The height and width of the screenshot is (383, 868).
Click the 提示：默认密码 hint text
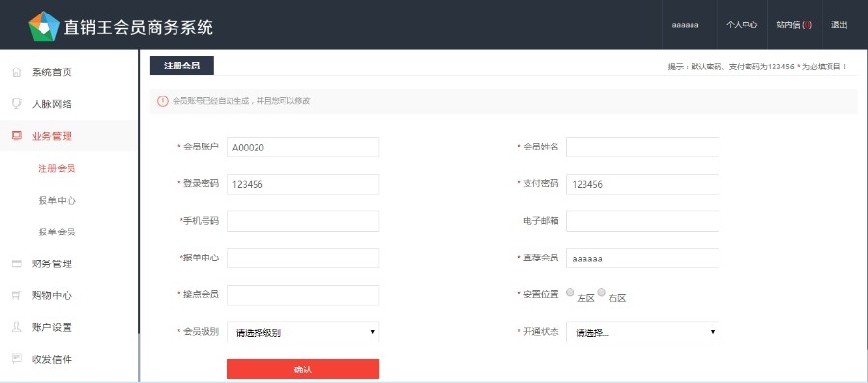[x=757, y=67]
